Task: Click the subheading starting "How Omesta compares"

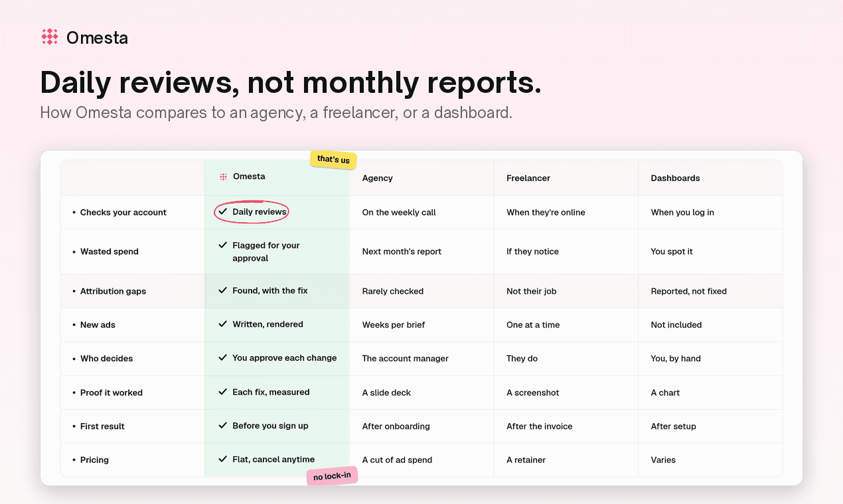Action: pos(276,112)
